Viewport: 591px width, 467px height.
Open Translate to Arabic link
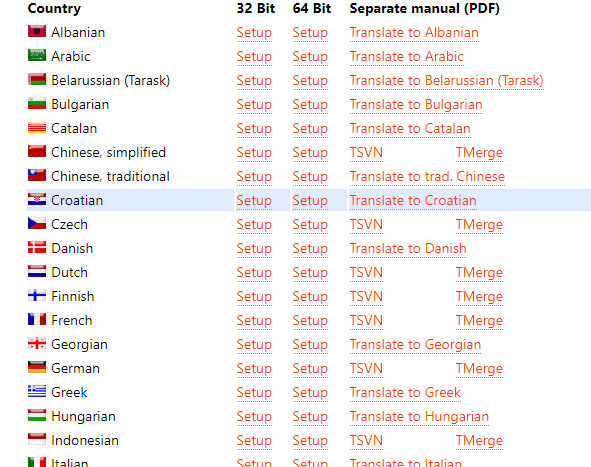(407, 57)
